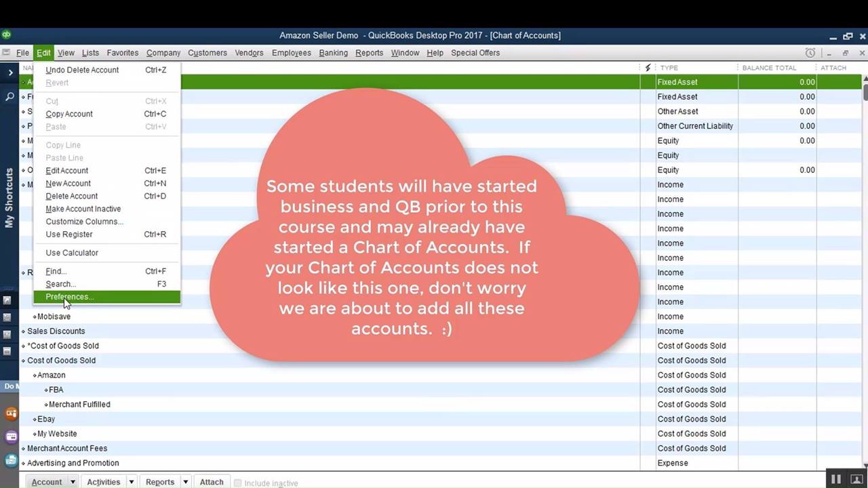Click the small window icon left of File
Viewport: 868px width, 488px height.
click(x=6, y=53)
